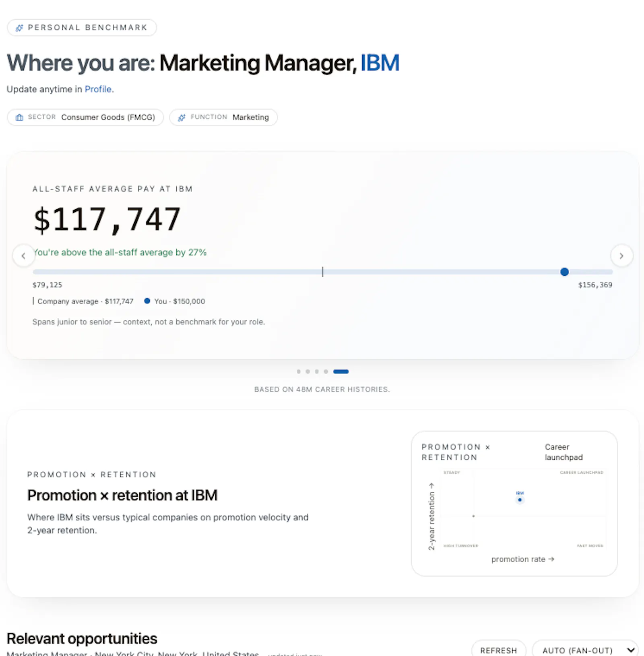Click the IBM company name in heading

(x=380, y=63)
